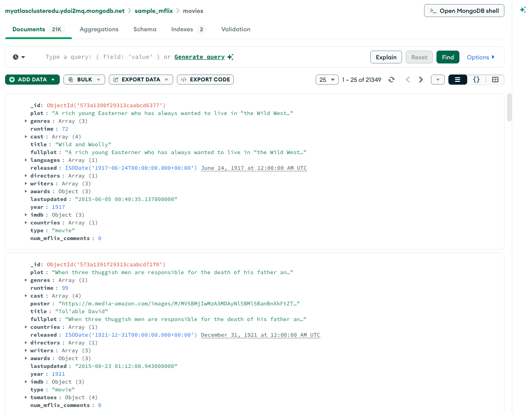Expand imdb object in 1921 document
Image resolution: width=532 pixels, height=413 pixels.
click(26, 382)
